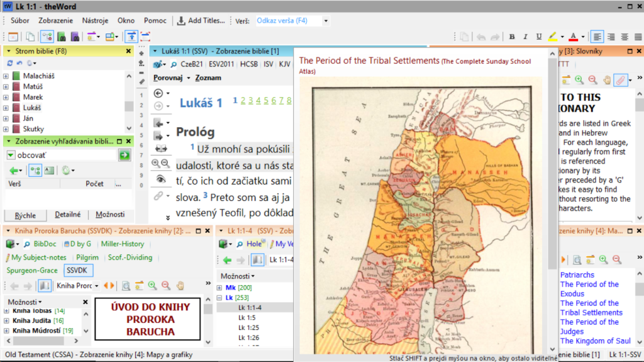The image size is (644, 362).
Task: Align text left in toolbar
Action: (x=597, y=37)
